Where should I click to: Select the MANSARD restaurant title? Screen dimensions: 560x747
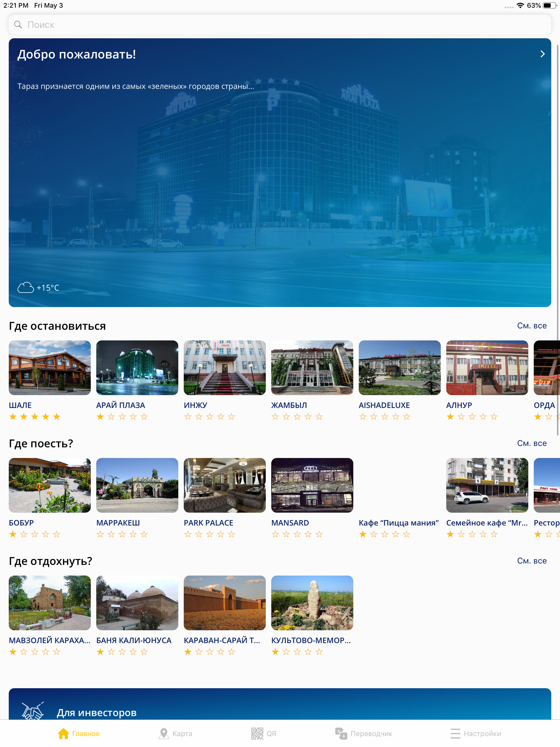290,523
